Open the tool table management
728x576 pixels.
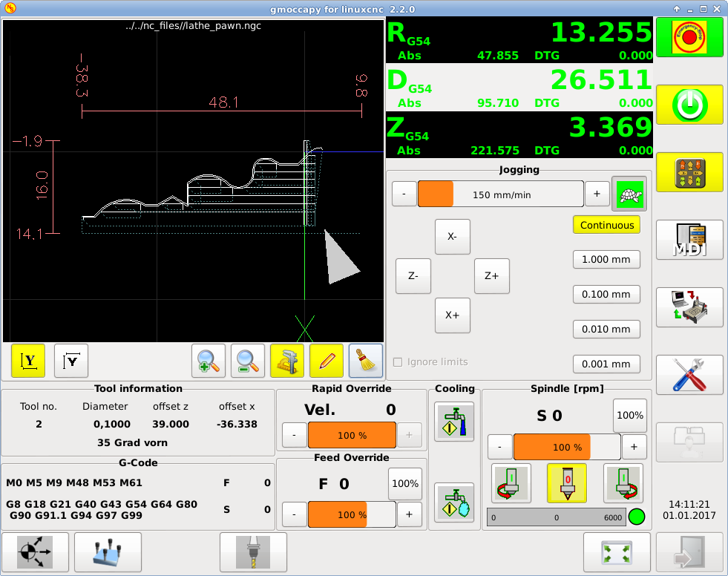108,552
